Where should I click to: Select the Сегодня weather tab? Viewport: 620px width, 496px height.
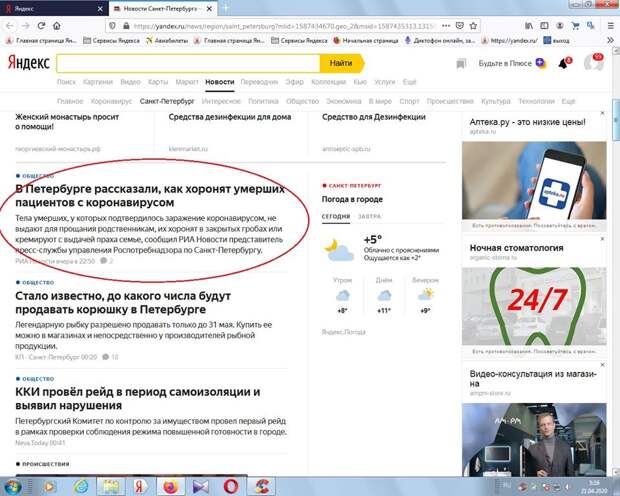(336, 216)
